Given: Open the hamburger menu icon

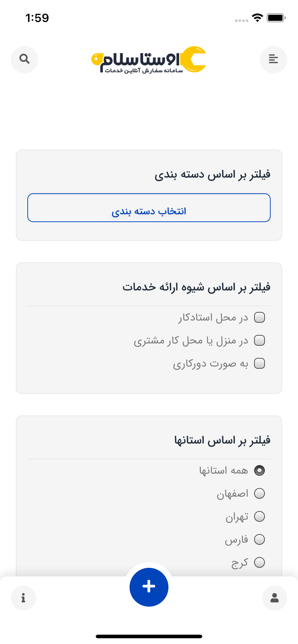Looking at the screenshot, I should 274,59.
